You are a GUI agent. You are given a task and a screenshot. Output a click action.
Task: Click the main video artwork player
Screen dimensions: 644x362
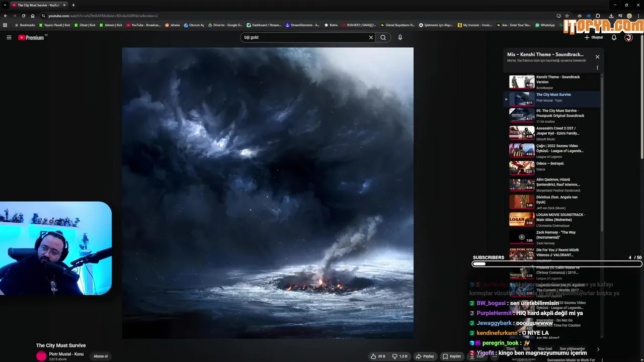[268, 193]
